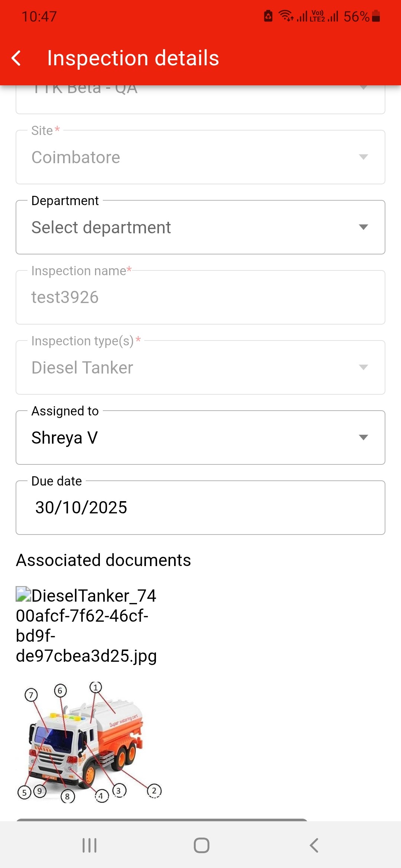Click the Department dropdown arrow
The image size is (401, 868).
pyautogui.click(x=363, y=227)
